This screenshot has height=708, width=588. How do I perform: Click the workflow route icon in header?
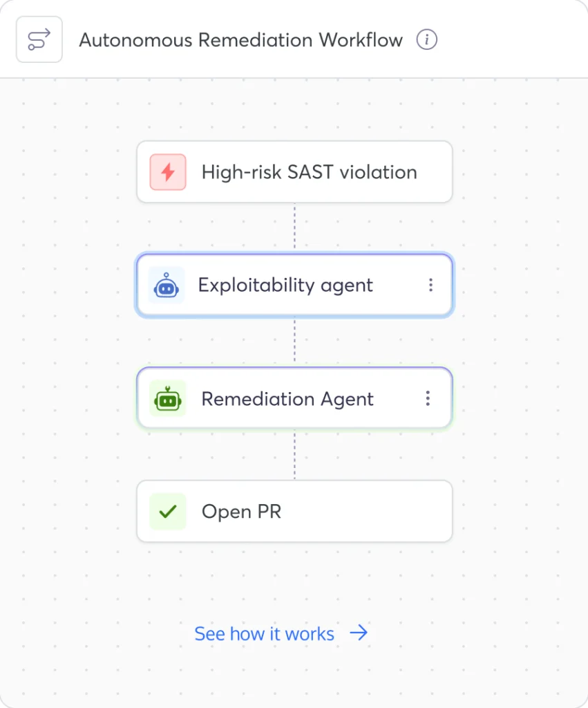(39, 39)
